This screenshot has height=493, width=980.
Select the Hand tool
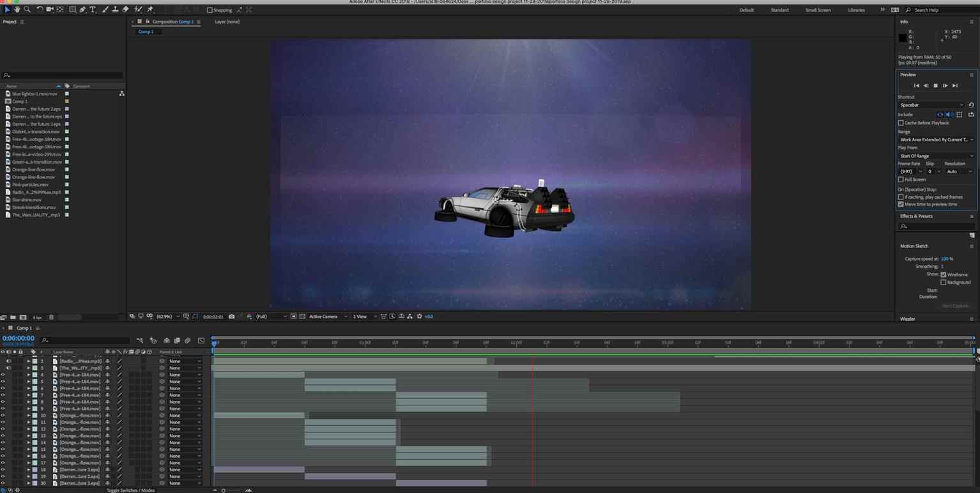(17, 10)
